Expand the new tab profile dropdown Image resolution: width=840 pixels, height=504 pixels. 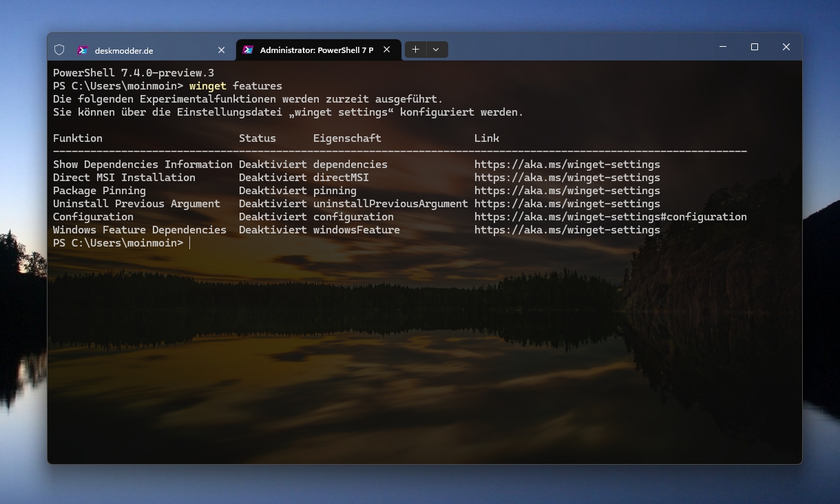coord(436,50)
